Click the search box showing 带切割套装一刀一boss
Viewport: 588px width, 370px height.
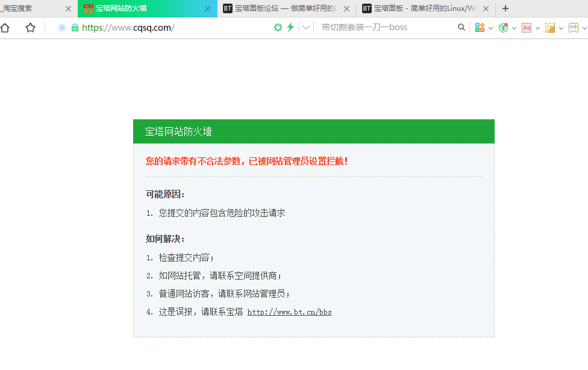coord(364,27)
